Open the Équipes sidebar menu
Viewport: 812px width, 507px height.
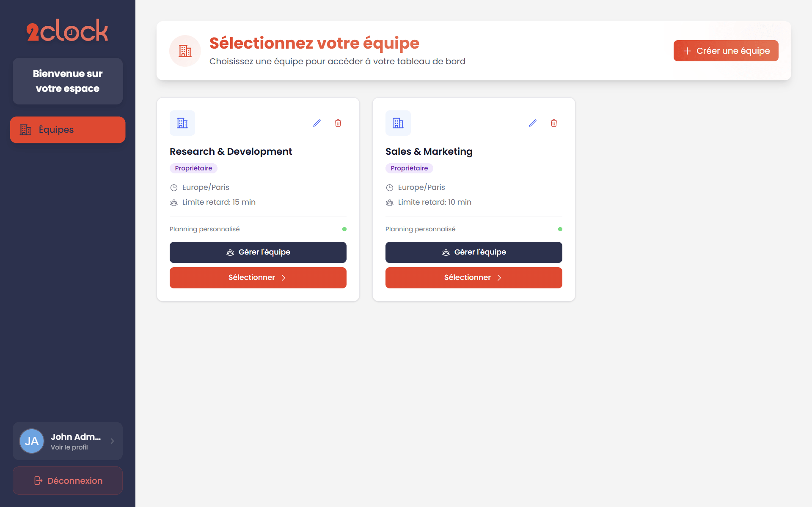tap(68, 130)
